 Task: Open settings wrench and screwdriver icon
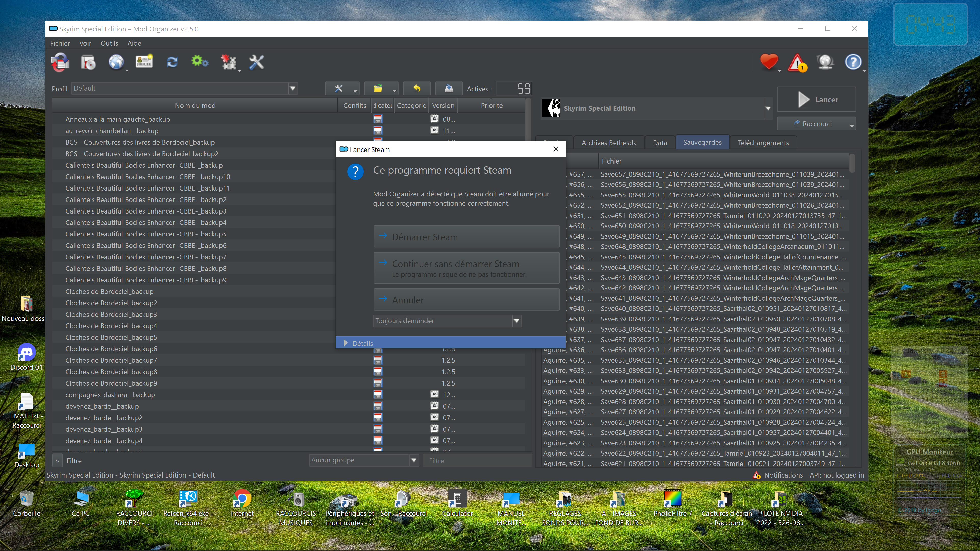[256, 62]
